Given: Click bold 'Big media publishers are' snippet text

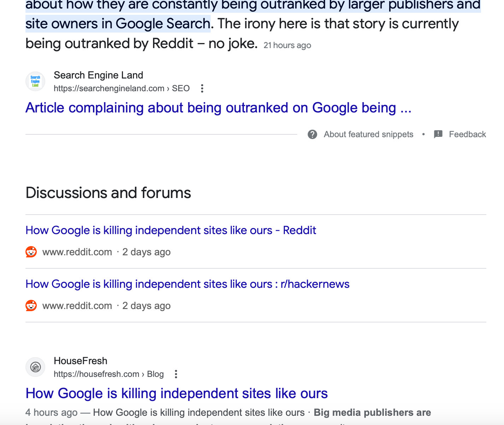Looking at the screenshot, I should coord(372,412).
